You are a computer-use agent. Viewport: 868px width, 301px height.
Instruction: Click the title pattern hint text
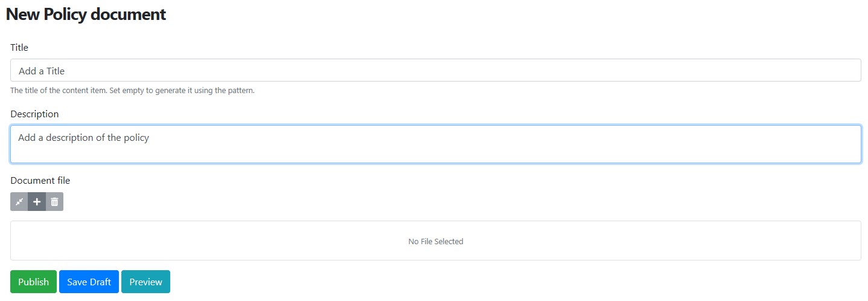133,91
